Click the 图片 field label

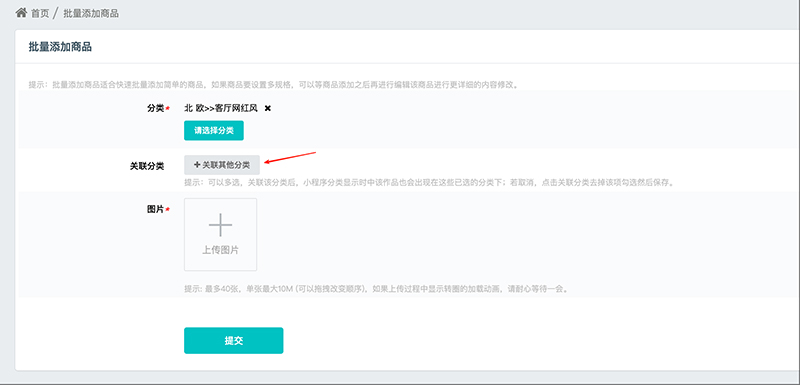(157, 209)
